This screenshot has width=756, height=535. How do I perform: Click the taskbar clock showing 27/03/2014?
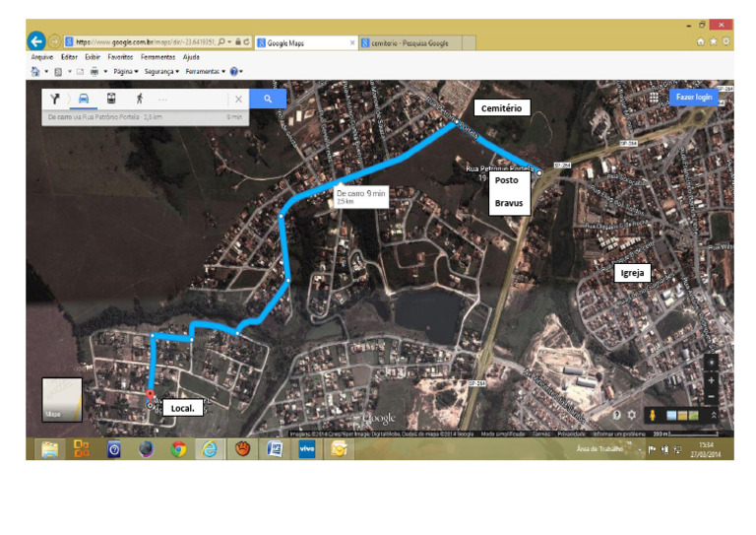coord(706,449)
